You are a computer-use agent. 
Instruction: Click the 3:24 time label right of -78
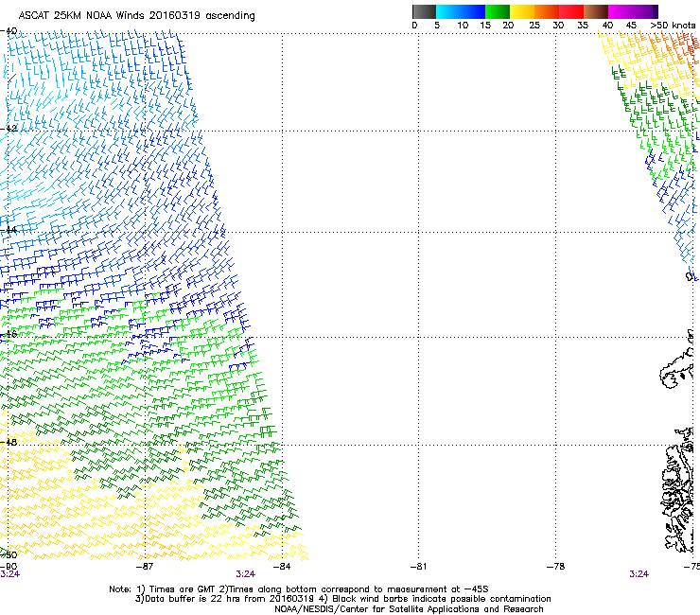(x=639, y=574)
